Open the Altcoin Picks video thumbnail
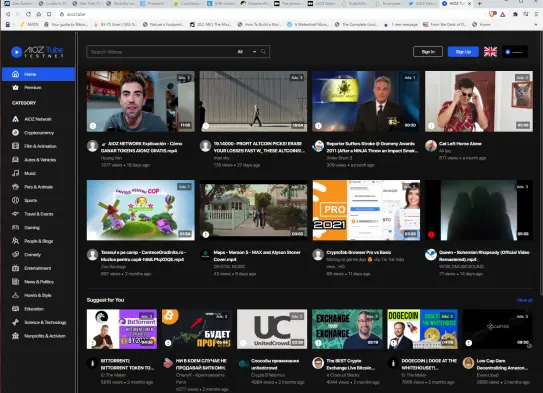543x393 pixels. 253,101
